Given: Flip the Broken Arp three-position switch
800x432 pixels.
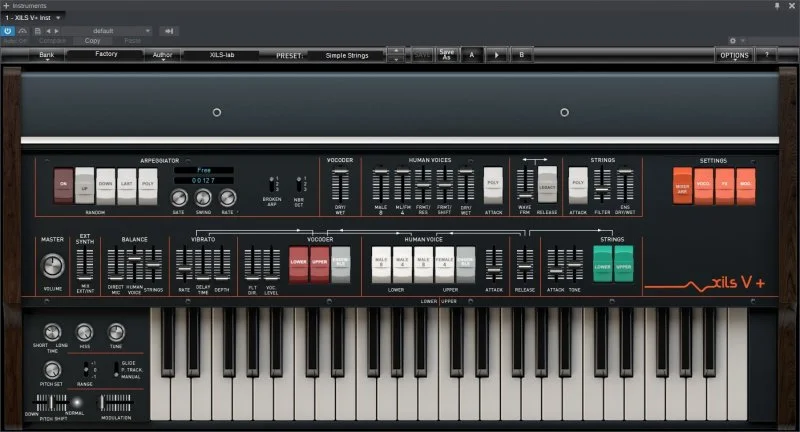Looking at the screenshot, I should [x=271, y=184].
